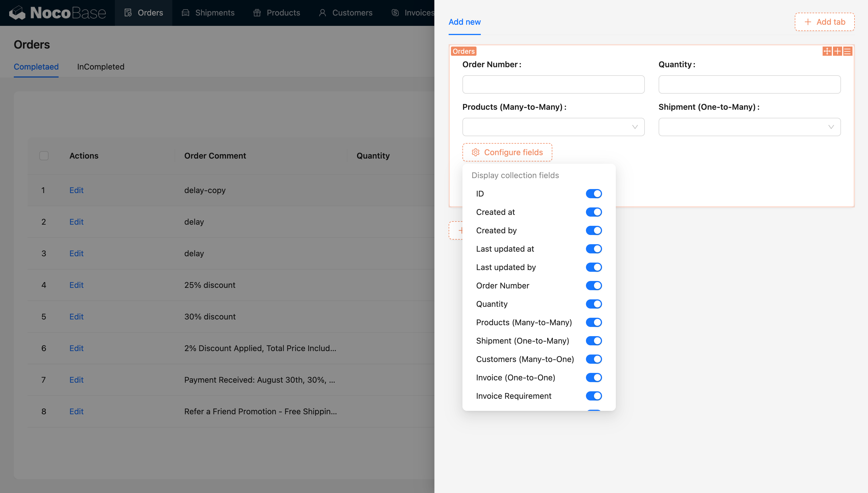Check the select-all checkbox in table header
Viewport: 868px width, 493px height.
(44, 156)
